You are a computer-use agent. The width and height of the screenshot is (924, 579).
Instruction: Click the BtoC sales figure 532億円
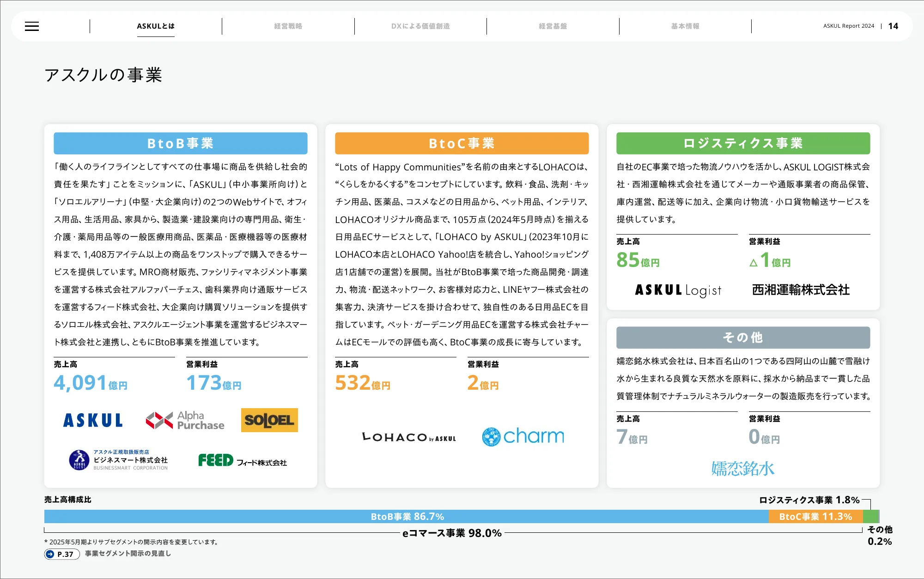click(363, 383)
